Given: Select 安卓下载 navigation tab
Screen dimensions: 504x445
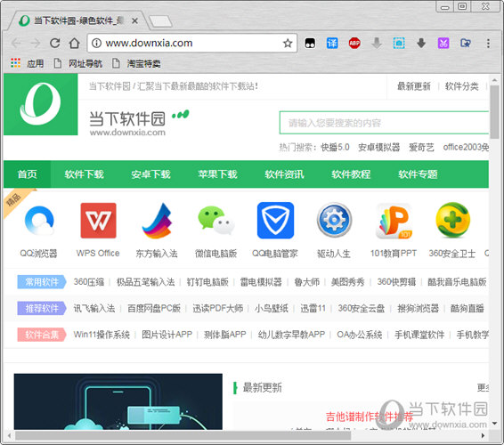Looking at the screenshot, I should point(150,174).
